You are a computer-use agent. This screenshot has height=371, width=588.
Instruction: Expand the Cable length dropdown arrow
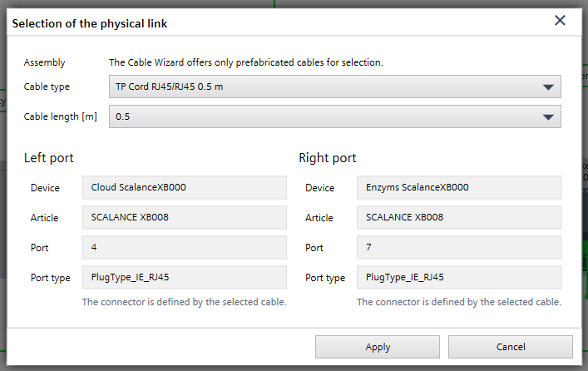(547, 117)
